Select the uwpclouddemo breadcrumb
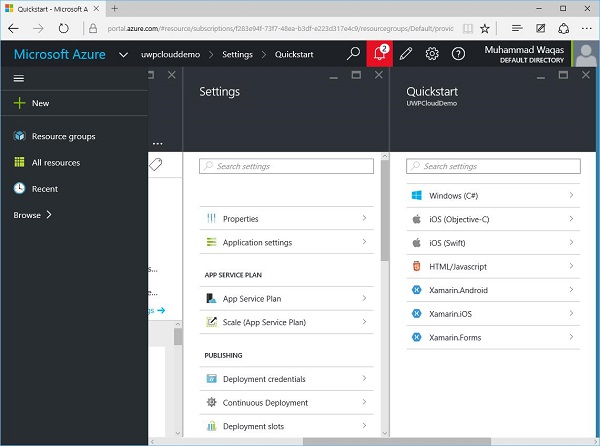Screen dimensions: 600x446 (x=170, y=54)
